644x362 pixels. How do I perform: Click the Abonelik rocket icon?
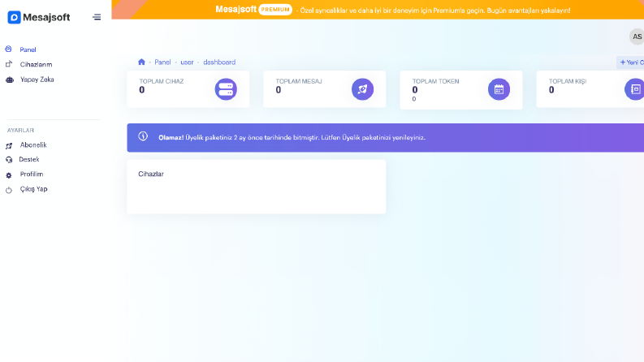pyautogui.click(x=9, y=146)
